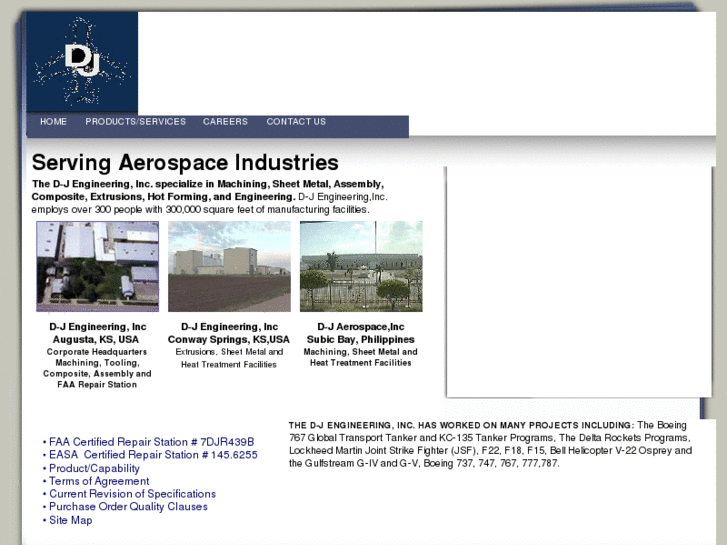The width and height of the screenshot is (727, 545).
Task: Click the projects paragraph heading text
Action: 461,425
